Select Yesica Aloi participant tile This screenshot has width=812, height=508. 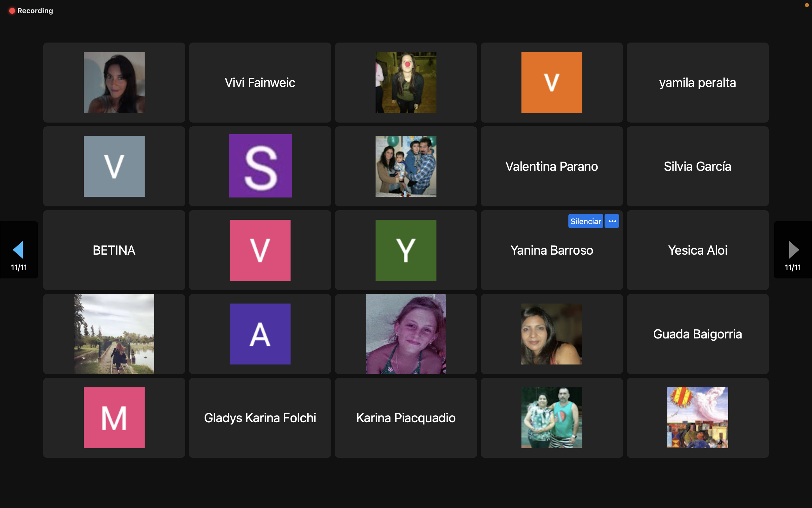coord(697,250)
